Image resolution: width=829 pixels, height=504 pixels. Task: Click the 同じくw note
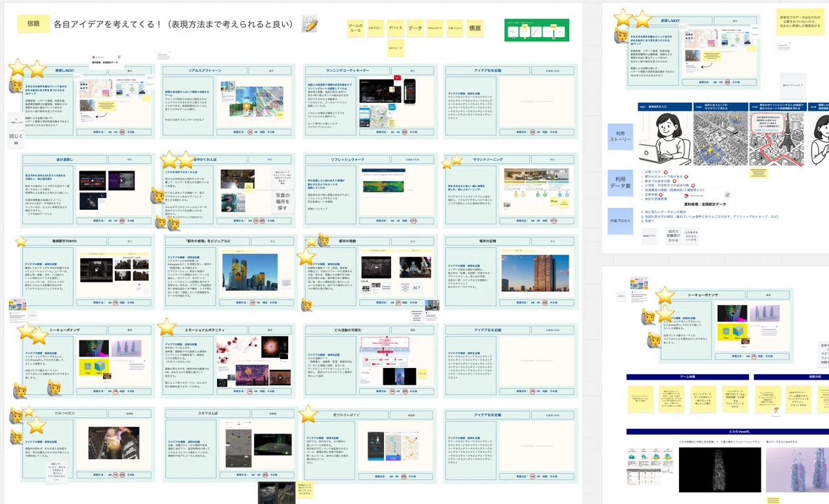(x=16, y=140)
